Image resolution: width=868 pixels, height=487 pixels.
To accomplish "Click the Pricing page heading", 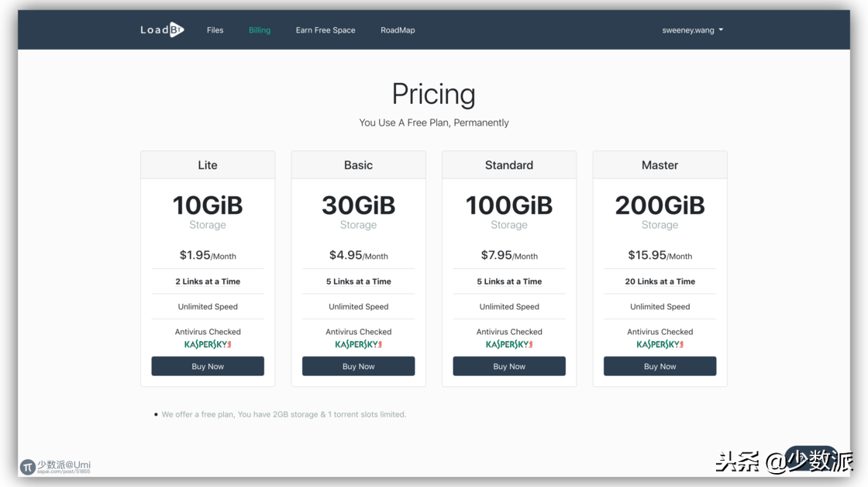I will [x=433, y=95].
